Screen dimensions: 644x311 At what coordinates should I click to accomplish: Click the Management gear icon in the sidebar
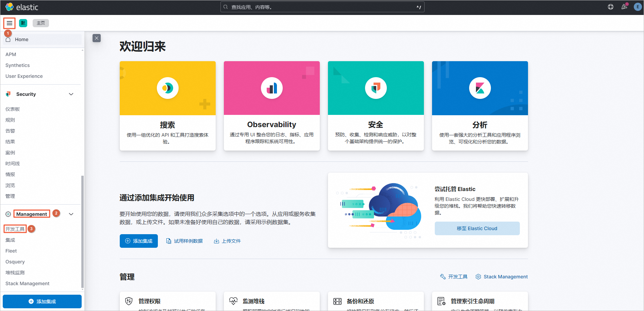point(8,214)
